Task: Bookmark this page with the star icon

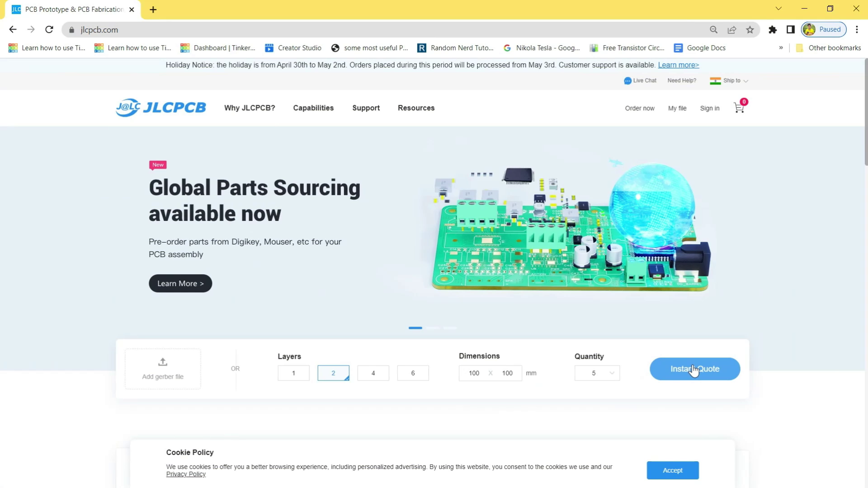Action: pyautogui.click(x=750, y=30)
